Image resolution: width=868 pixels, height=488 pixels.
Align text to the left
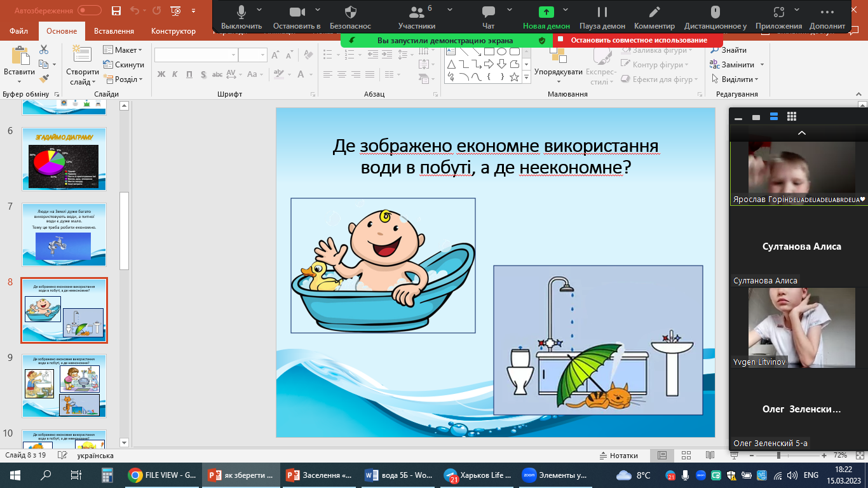pos(327,74)
